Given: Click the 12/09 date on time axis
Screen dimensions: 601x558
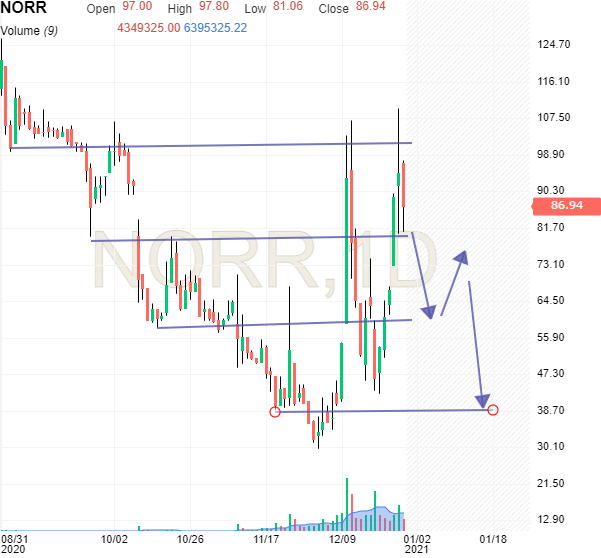Looking at the screenshot, I should (344, 540).
